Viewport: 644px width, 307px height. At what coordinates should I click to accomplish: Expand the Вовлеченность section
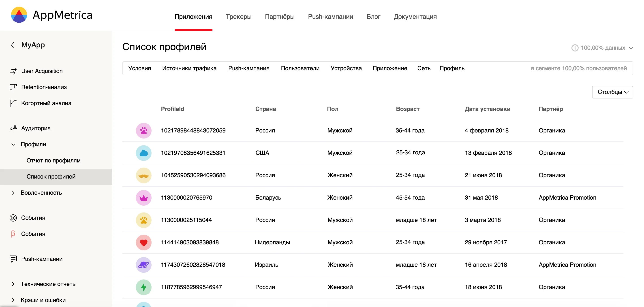coord(13,193)
